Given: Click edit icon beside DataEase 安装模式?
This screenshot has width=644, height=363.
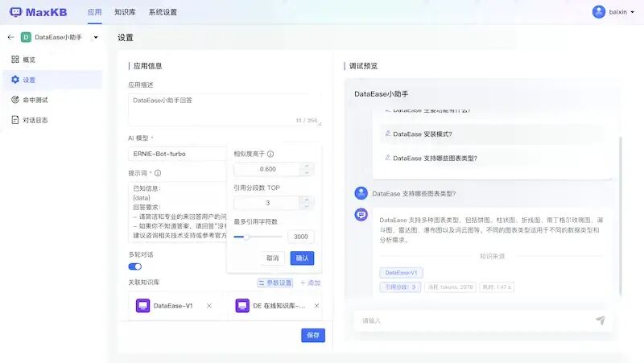Looking at the screenshot, I should 387,134.
